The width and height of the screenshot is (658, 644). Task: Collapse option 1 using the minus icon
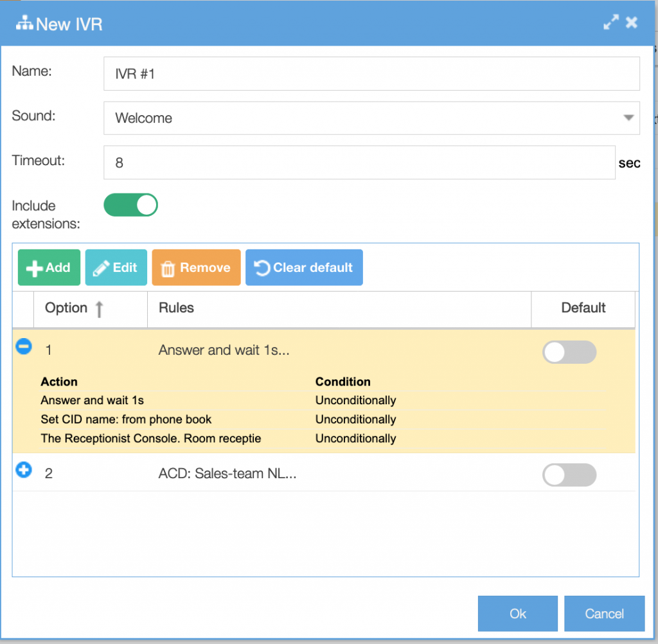pyautogui.click(x=23, y=346)
